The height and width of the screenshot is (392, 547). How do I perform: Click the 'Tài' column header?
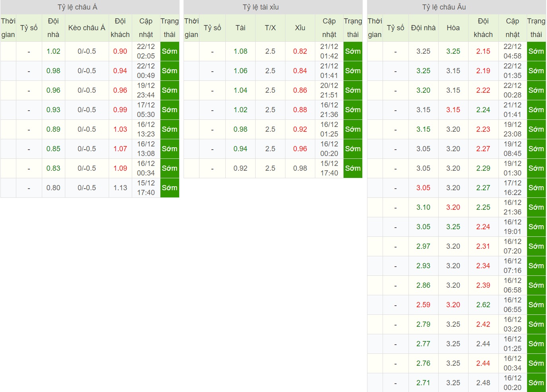240,28
